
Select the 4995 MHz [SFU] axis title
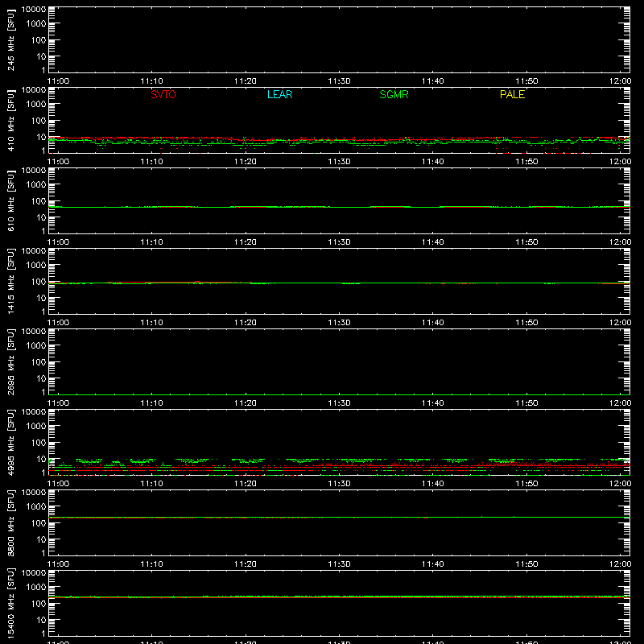pos(11,442)
